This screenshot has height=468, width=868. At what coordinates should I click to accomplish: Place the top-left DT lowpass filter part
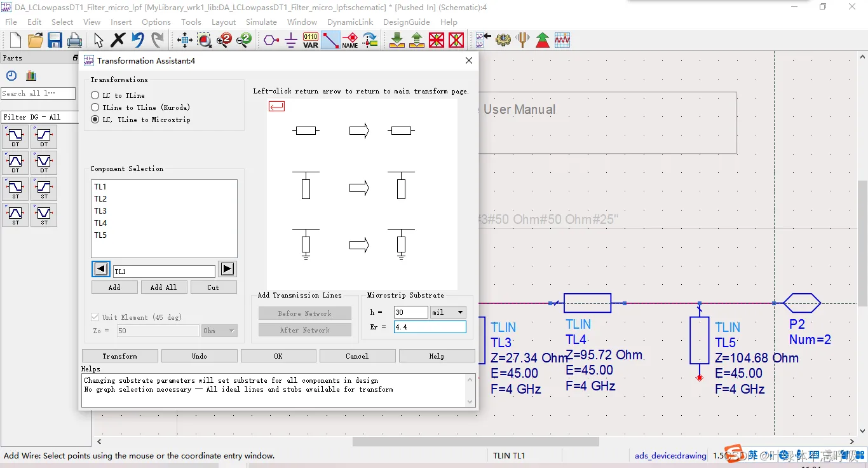pyautogui.click(x=15, y=137)
